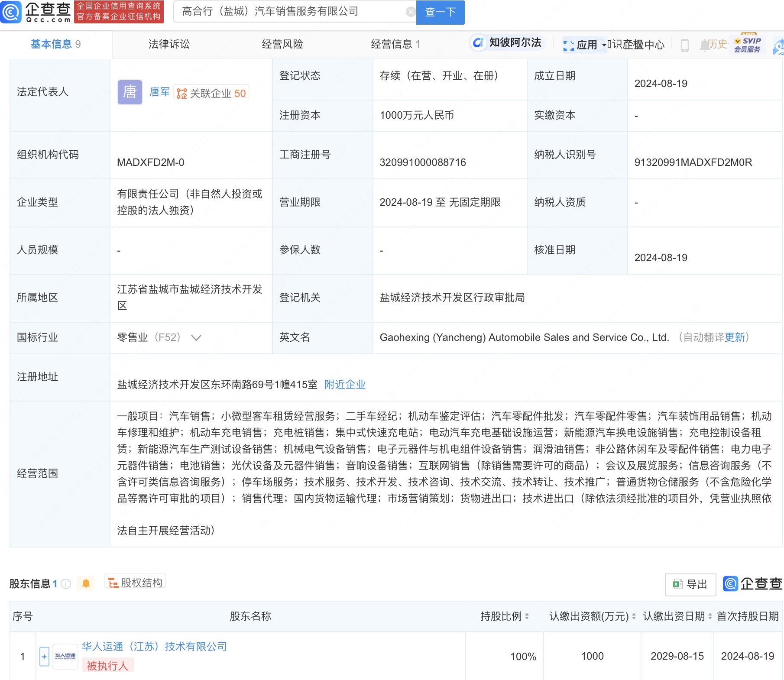The width and height of the screenshot is (784, 680).
Task: Click 更新 link beside English name
Action: pyautogui.click(x=735, y=337)
